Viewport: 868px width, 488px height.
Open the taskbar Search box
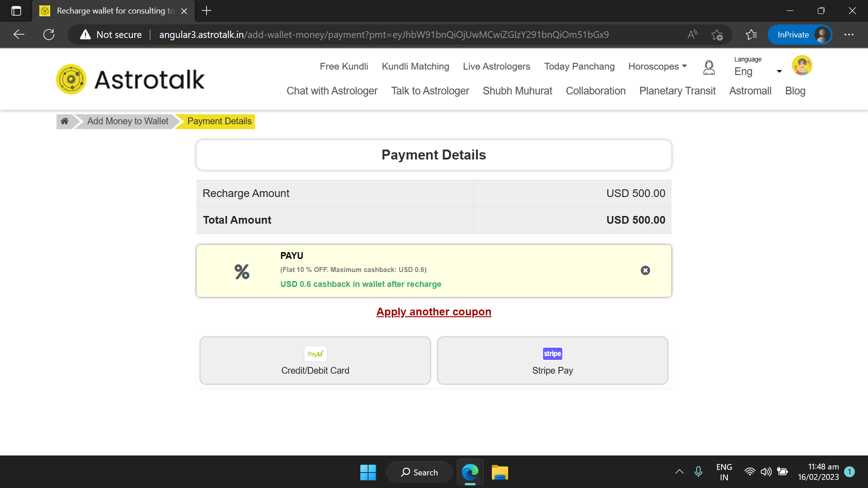tap(419, 472)
